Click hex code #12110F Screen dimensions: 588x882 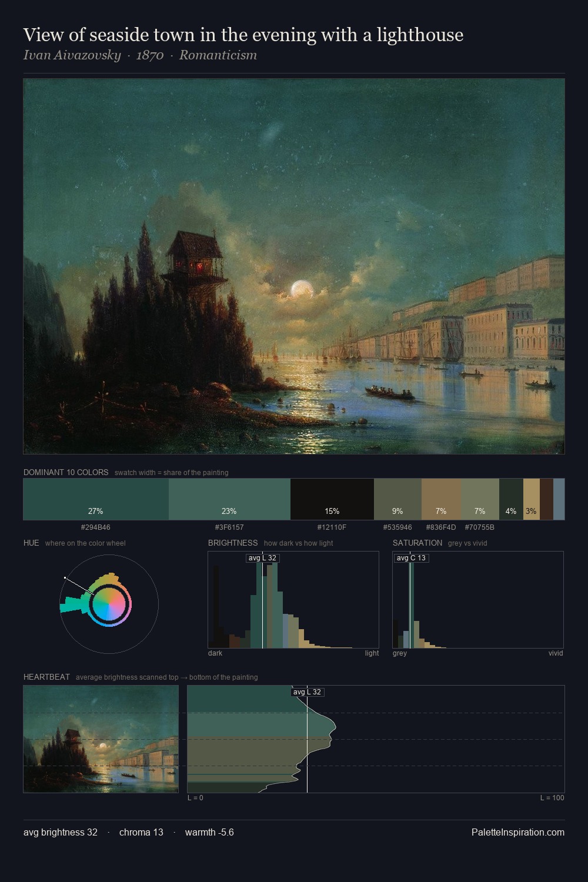pos(332,527)
